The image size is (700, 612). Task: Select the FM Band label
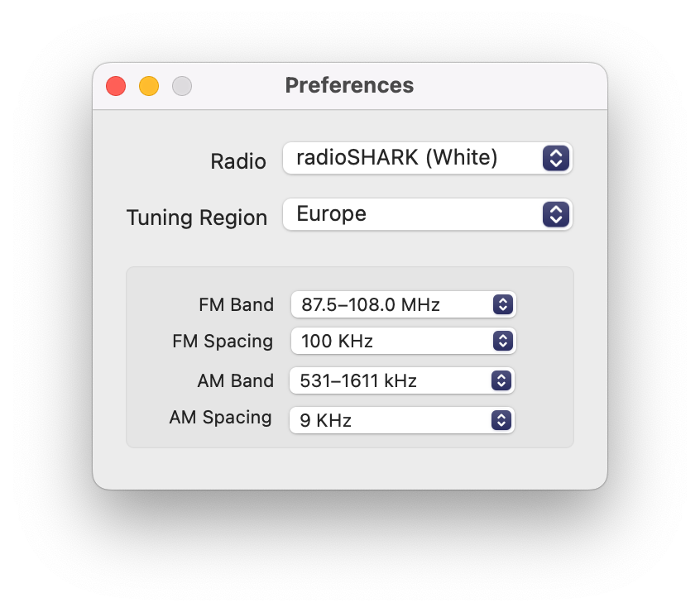(x=236, y=304)
